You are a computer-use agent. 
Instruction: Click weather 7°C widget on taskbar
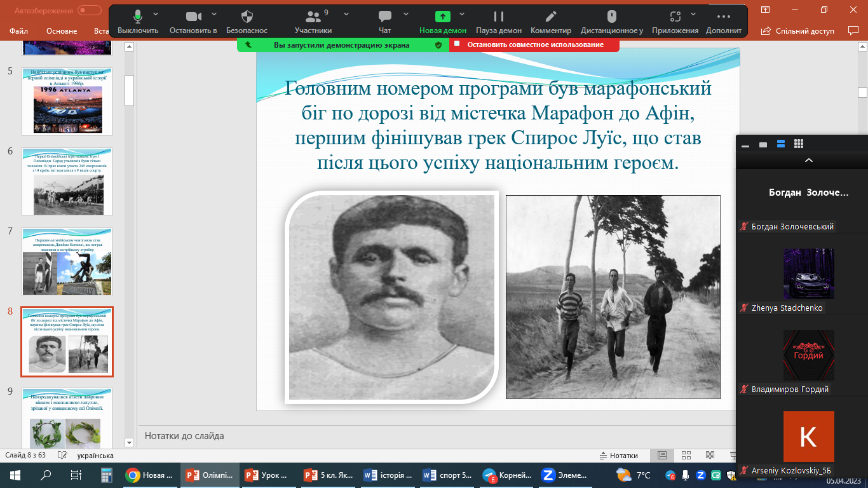[x=634, y=475]
